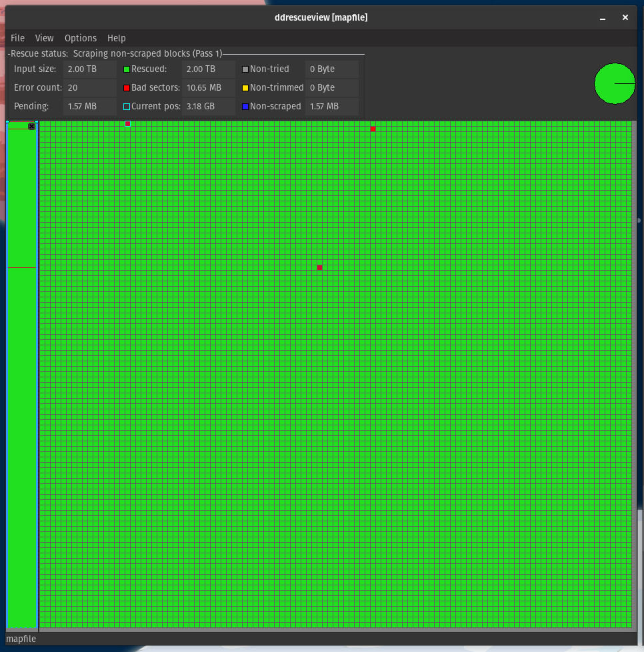Click the blue Non-scraped legend swatch
This screenshot has height=652, width=644.
[245, 106]
